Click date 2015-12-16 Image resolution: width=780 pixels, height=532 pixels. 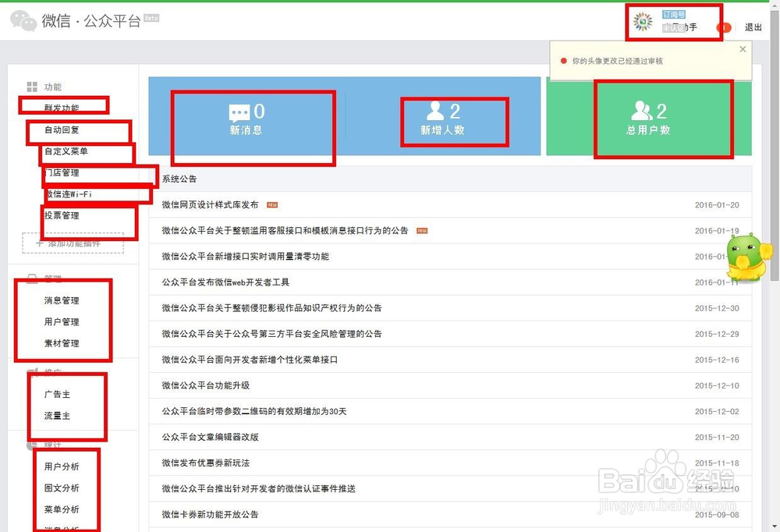tap(717, 360)
